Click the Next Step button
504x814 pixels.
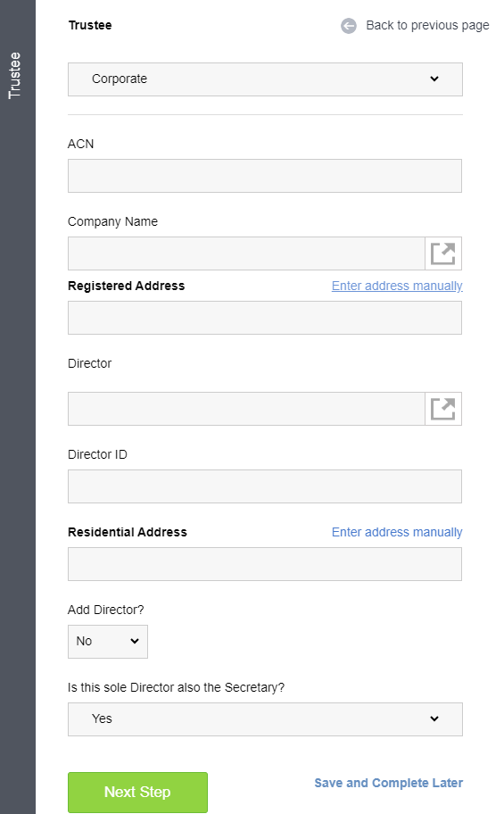pos(137,793)
